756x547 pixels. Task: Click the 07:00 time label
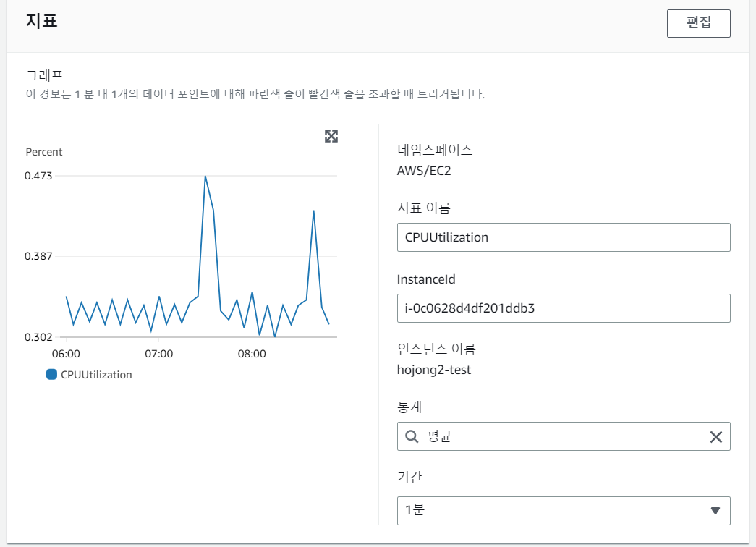[159, 354]
